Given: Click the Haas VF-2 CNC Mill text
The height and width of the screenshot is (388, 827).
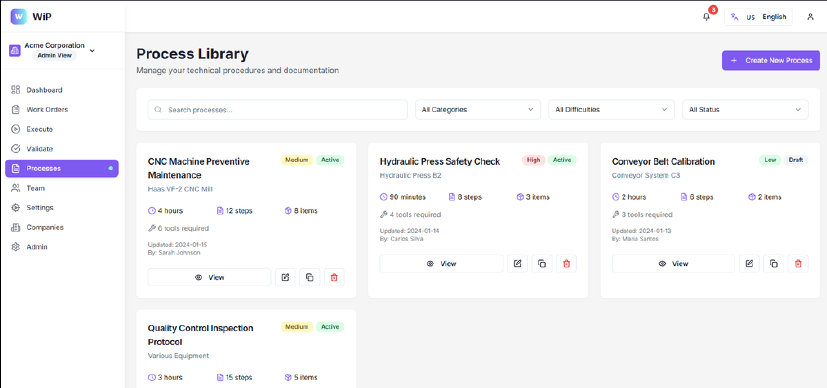Looking at the screenshot, I should tap(180, 189).
